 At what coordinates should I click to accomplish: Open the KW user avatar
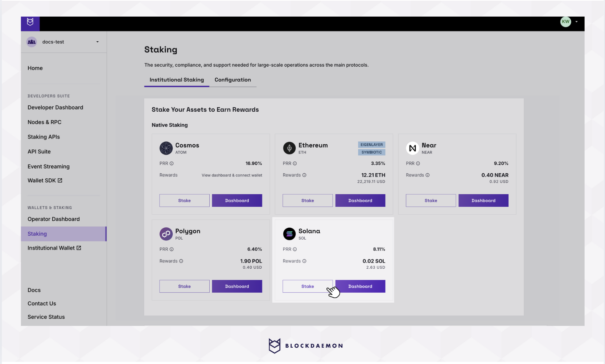565,22
